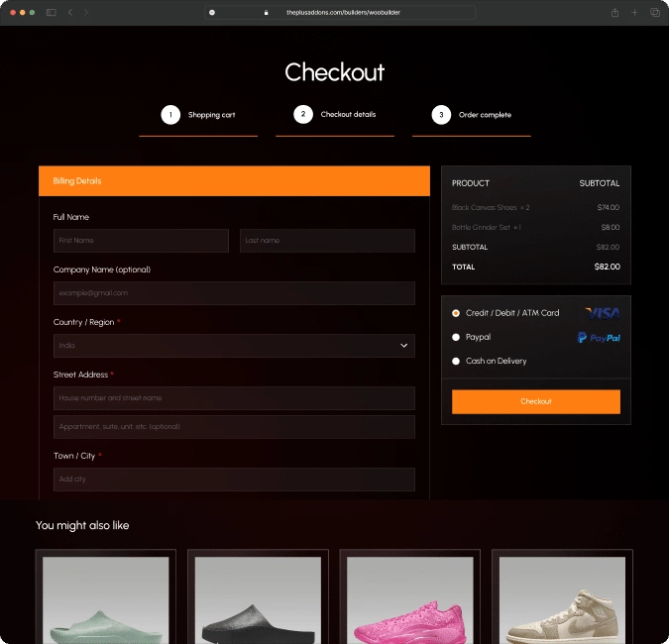Viewport: 669px width, 644px height.
Task: Open the Country / Region dropdown
Action: point(234,346)
